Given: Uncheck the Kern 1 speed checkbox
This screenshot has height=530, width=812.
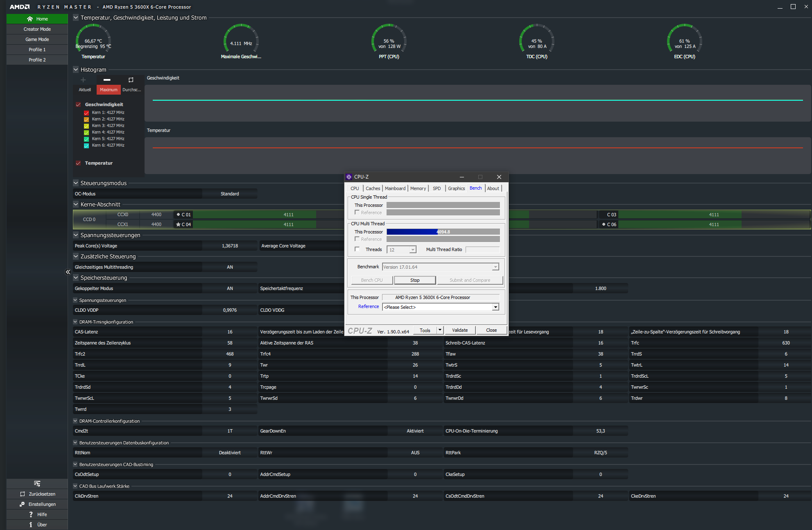Looking at the screenshot, I should pos(86,113).
